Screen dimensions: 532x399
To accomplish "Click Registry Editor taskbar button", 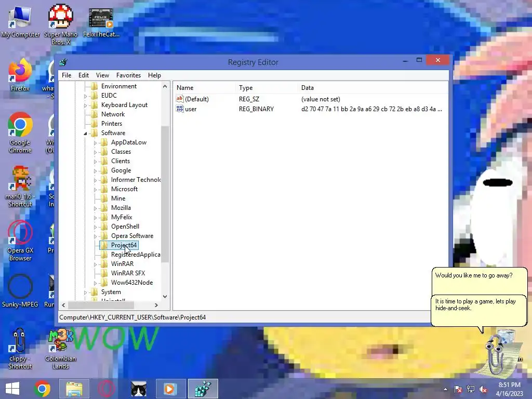I will point(203,389).
